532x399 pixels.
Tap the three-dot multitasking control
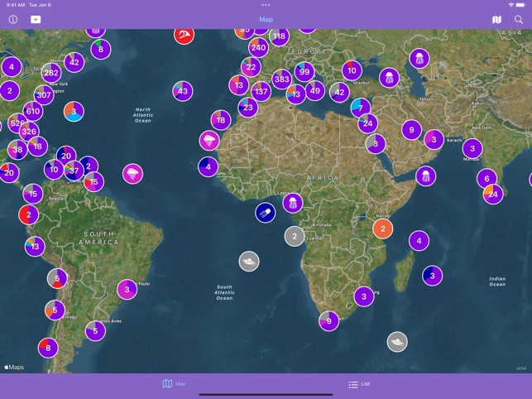[266, 5]
